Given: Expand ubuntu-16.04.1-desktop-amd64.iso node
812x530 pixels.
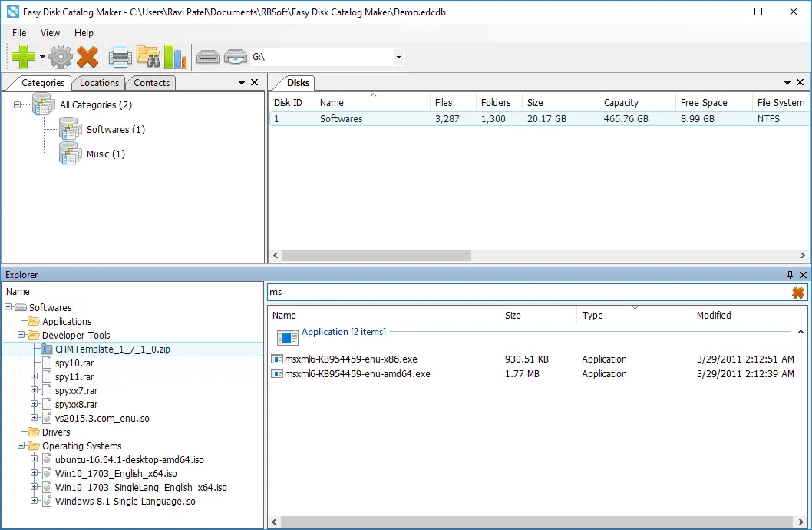Looking at the screenshot, I should [35, 459].
